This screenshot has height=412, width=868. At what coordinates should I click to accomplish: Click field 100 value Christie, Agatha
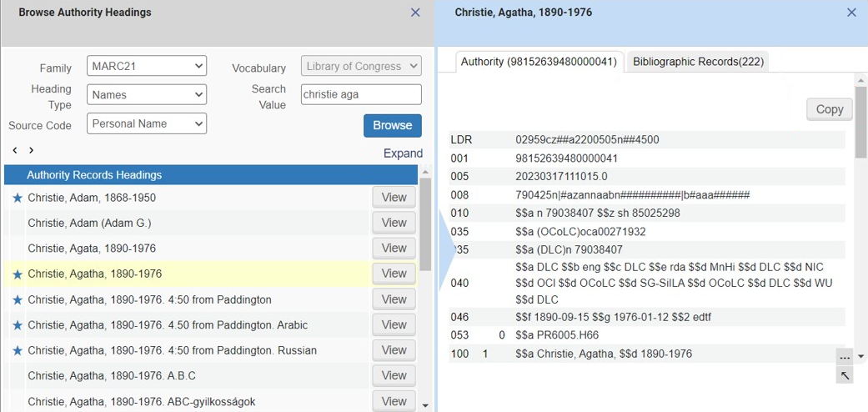(x=604, y=354)
